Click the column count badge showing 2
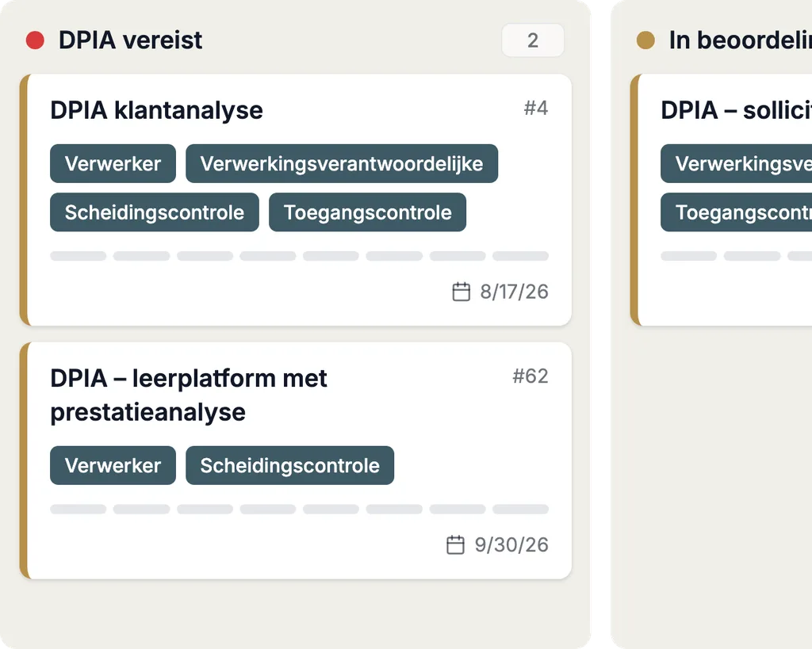 pyautogui.click(x=533, y=40)
